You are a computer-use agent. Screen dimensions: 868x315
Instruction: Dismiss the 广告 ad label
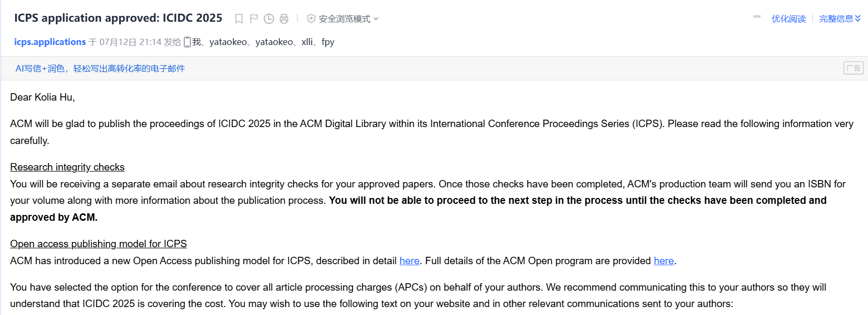pyautogui.click(x=853, y=68)
